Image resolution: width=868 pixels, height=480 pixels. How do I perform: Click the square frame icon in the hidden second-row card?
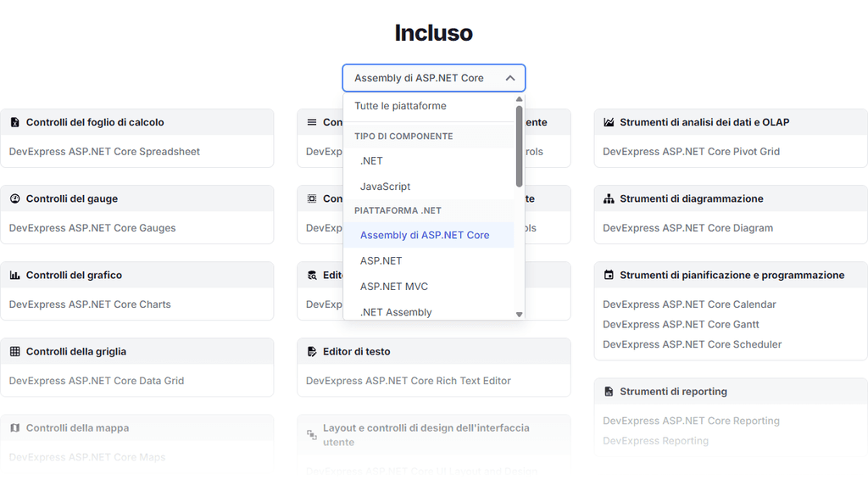pyautogui.click(x=312, y=198)
